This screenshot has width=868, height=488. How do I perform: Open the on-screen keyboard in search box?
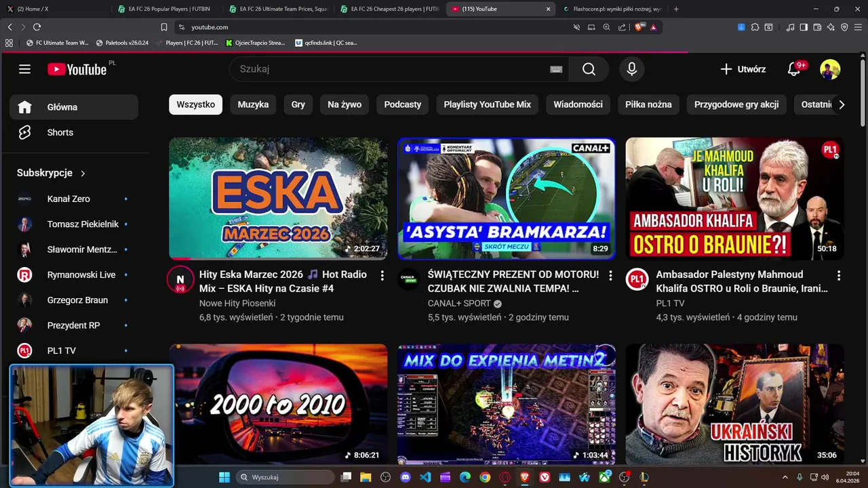pos(556,69)
